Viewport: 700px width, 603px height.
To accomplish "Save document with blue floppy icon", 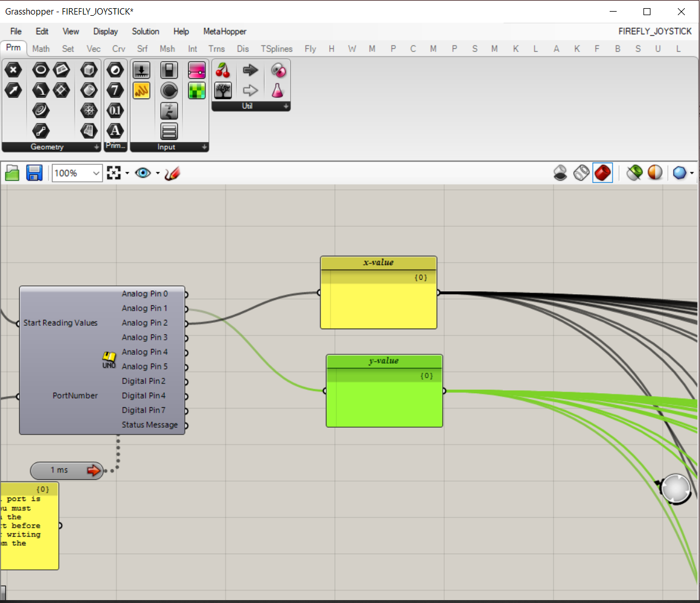I will (34, 173).
